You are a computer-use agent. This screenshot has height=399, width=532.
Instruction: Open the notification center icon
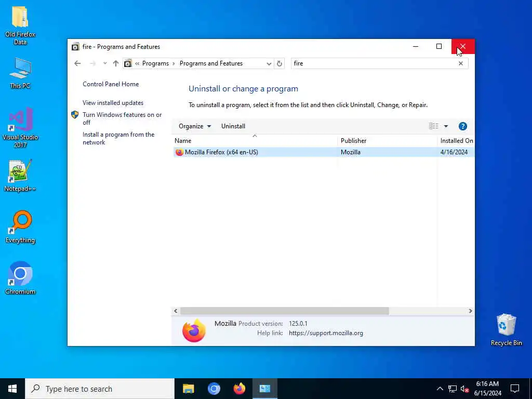(515, 389)
